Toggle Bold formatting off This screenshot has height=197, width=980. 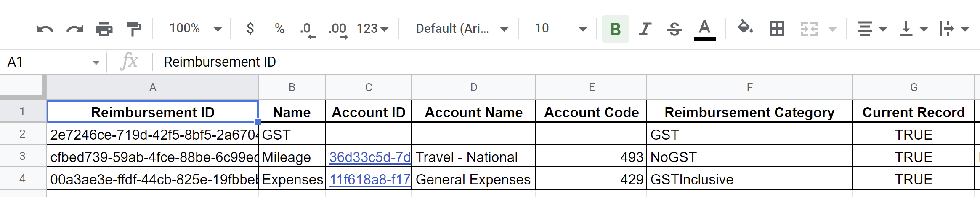pos(616,29)
